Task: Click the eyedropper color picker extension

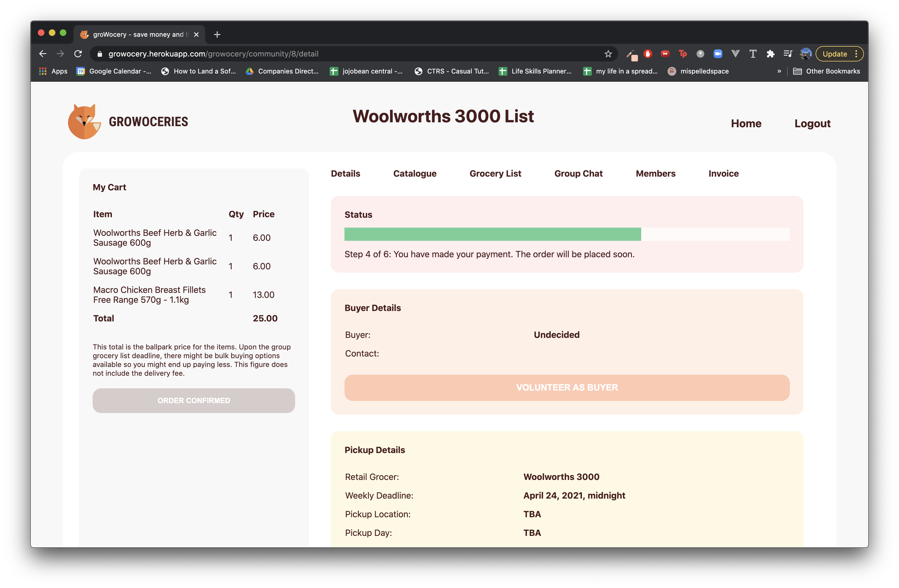Action: pyautogui.click(x=631, y=55)
